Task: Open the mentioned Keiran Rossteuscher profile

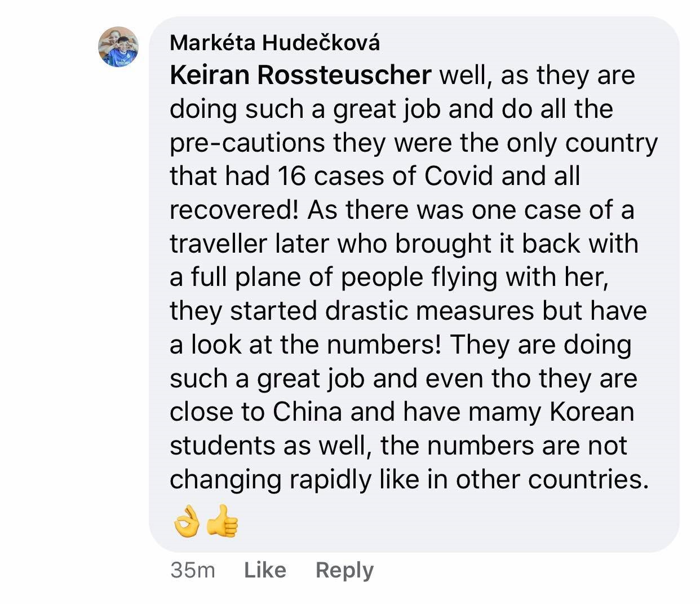Action: (300, 75)
